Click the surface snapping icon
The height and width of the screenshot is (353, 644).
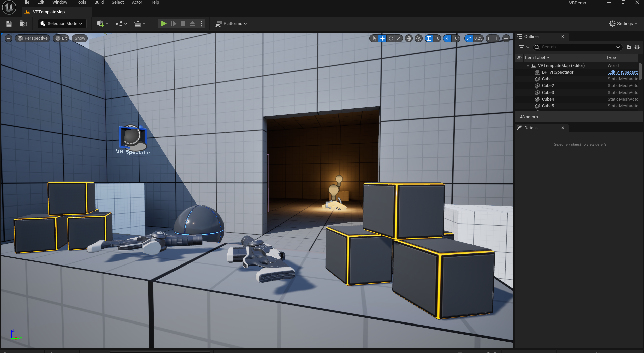point(418,38)
